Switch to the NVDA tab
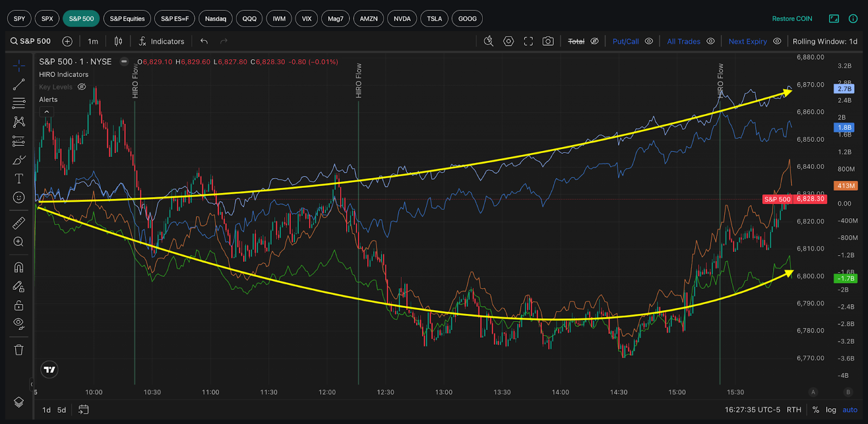The image size is (868, 424). point(402,18)
